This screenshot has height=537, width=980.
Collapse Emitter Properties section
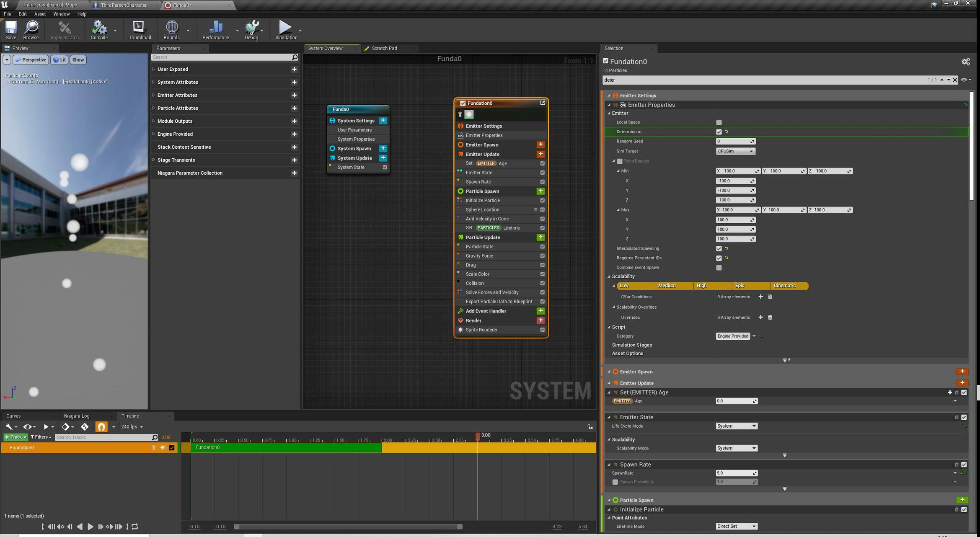pyautogui.click(x=609, y=105)
